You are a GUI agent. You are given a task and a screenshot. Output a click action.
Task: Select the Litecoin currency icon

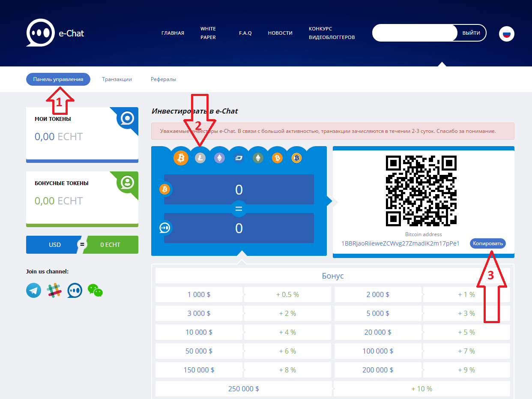pos(200,158)
